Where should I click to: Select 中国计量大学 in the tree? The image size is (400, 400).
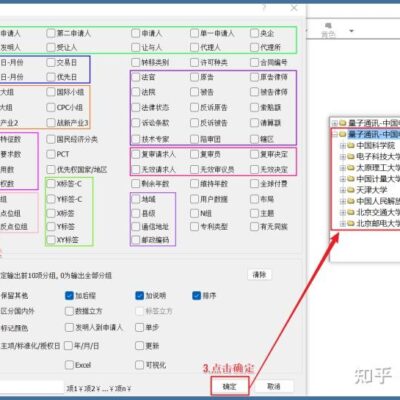tap(378, 179)
